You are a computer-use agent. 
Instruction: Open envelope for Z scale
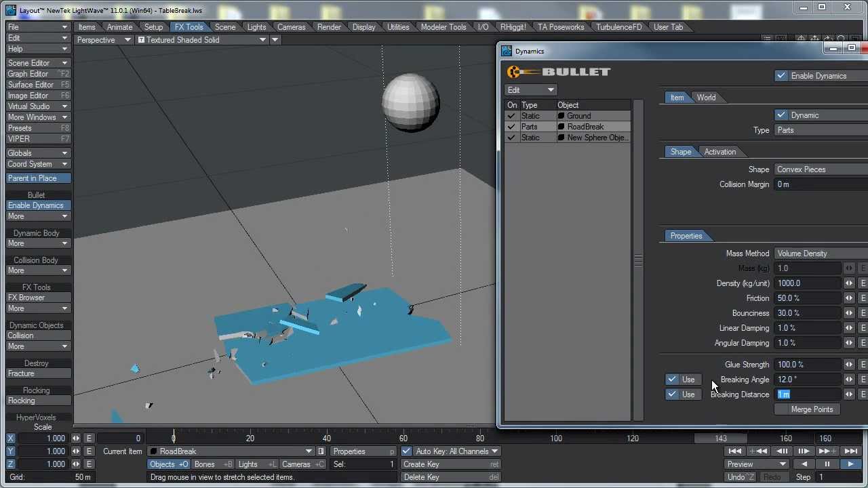point(88,464)
